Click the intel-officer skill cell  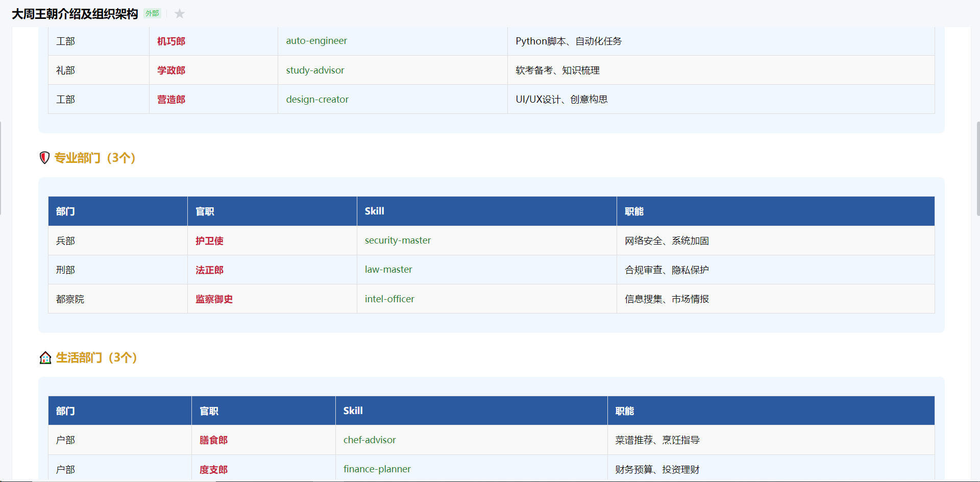pos(487,299)
